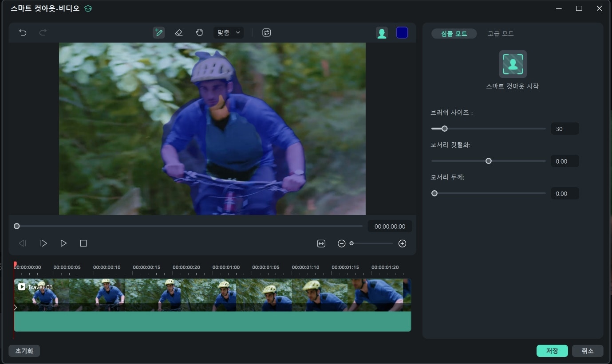Screen dimensions: 612x364
Task: Click the brush size slider handle
Action: pos(444,129)
